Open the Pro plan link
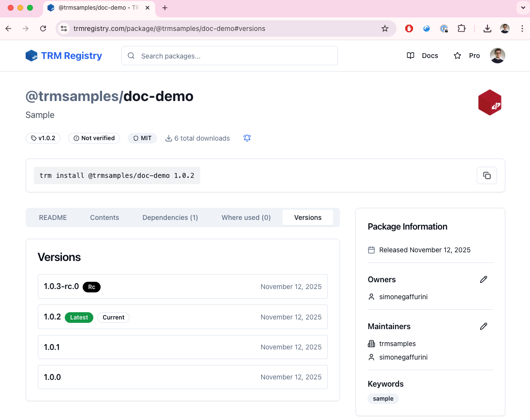Screen dimensions: 530x420 (467, 56)
